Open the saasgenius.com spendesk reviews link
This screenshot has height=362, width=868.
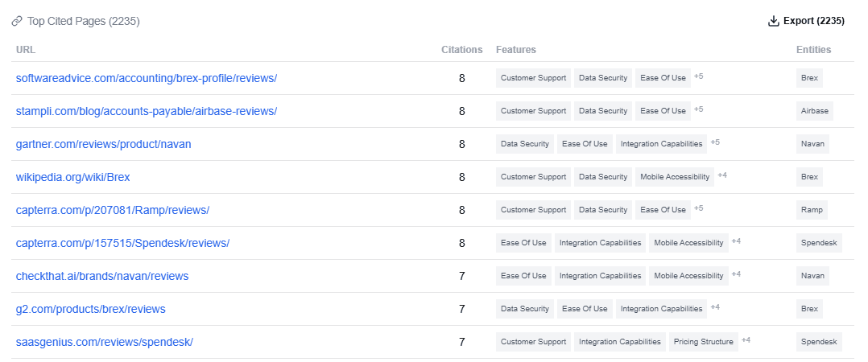(x=105, y=342)
